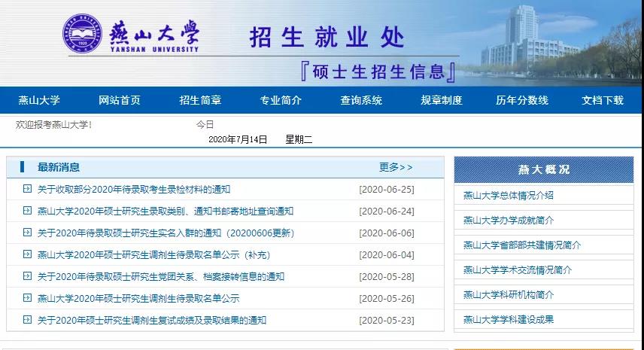Click the bullet icon beside 2020-06-04 notice
This screenshot has height=350, width=644.
click(x=27, y=254)
